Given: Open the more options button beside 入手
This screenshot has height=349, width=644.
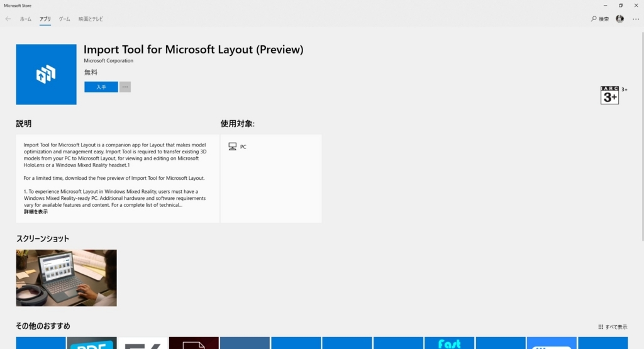Looking at the screenshot, I should pos(125,87).
